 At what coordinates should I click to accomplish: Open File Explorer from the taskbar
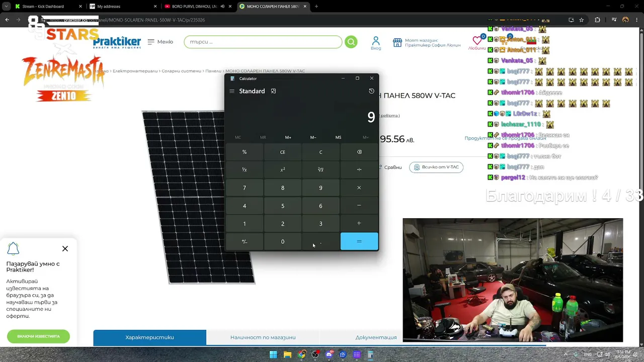tap(287, 354)
